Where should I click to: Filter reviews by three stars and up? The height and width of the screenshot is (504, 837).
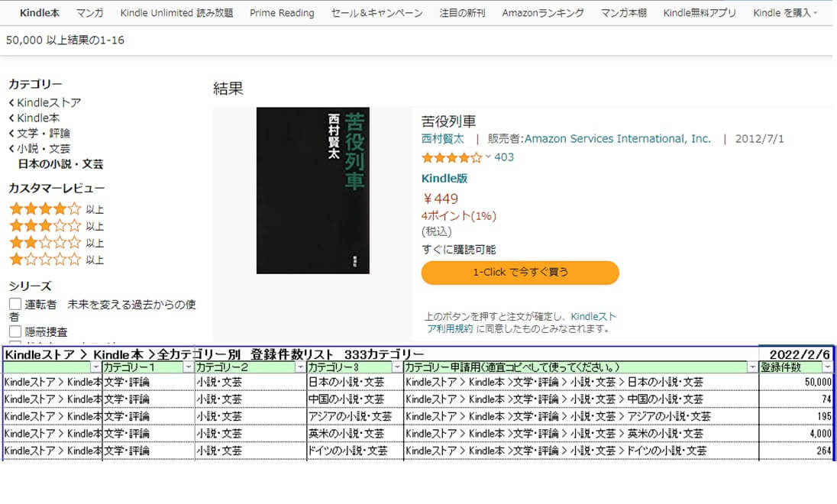pos(44,226)
